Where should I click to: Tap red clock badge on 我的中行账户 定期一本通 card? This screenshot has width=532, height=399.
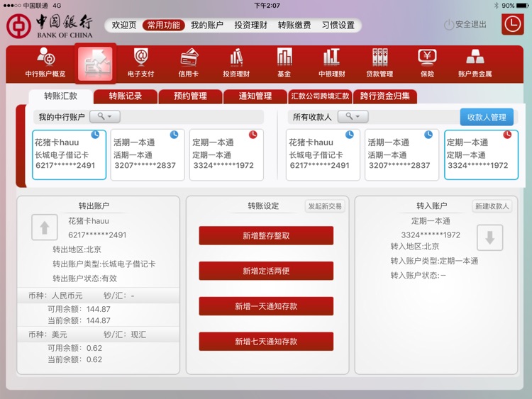click(x=253, y=135)
